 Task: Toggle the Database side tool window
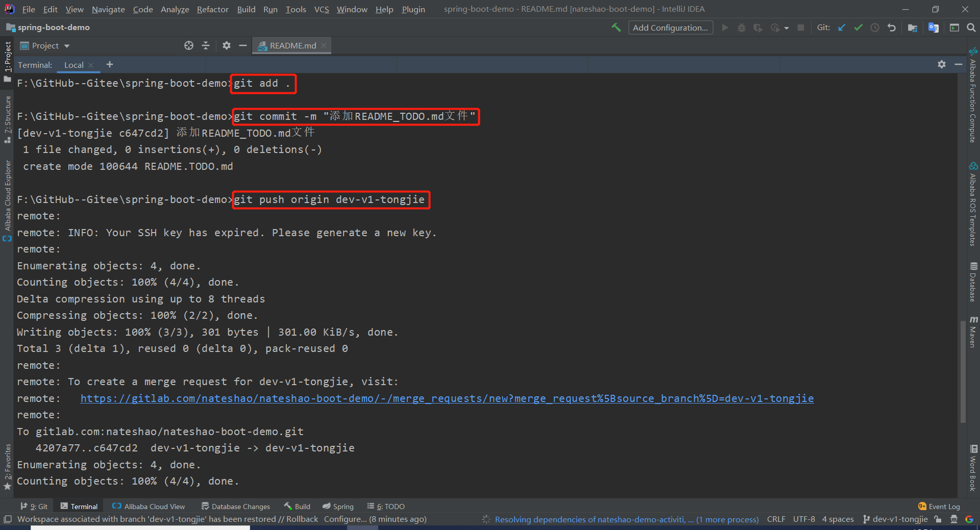(973, 282)
